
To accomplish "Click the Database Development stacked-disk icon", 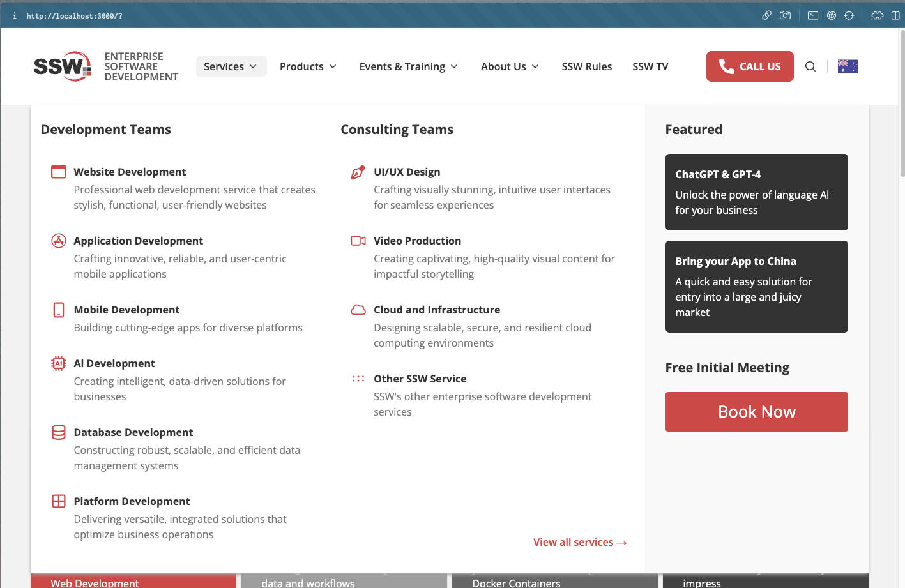I will click(58, 432).
